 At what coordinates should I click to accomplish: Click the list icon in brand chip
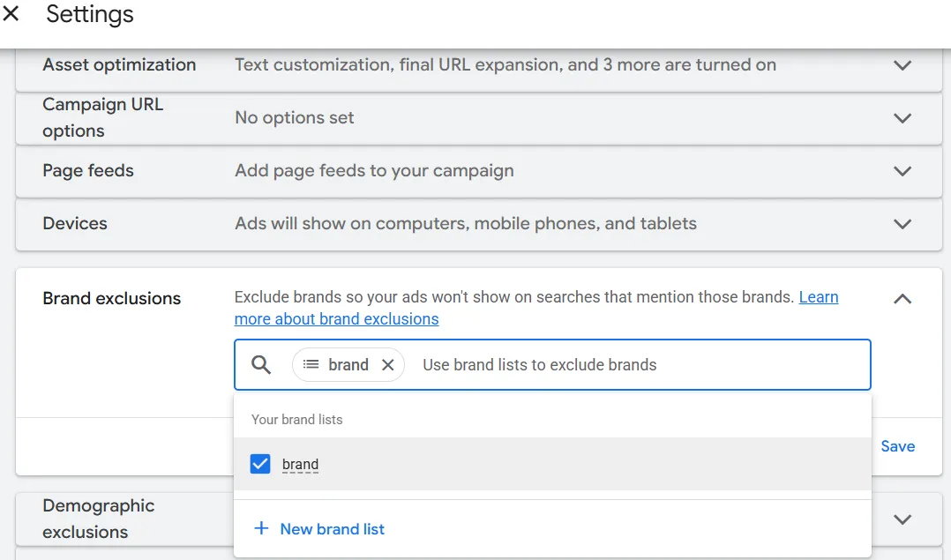click(311, 364)
